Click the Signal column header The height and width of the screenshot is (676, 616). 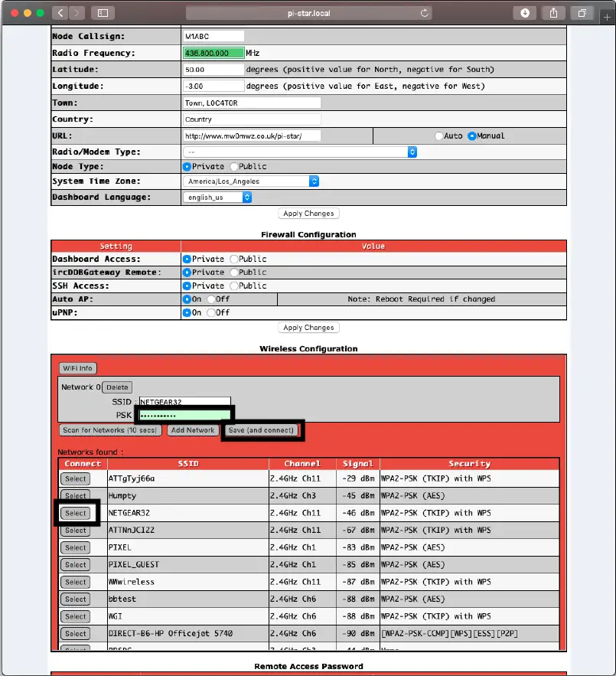click(x=358, y=464)
